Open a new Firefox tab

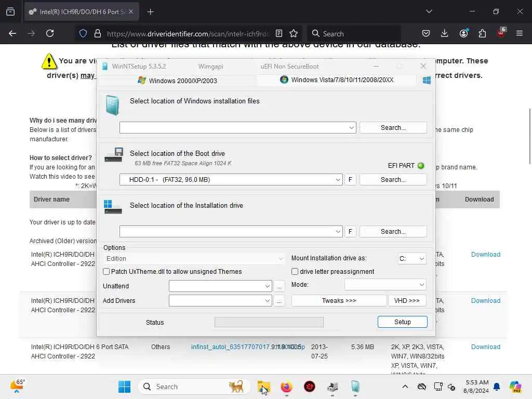[x=150, y=12]
